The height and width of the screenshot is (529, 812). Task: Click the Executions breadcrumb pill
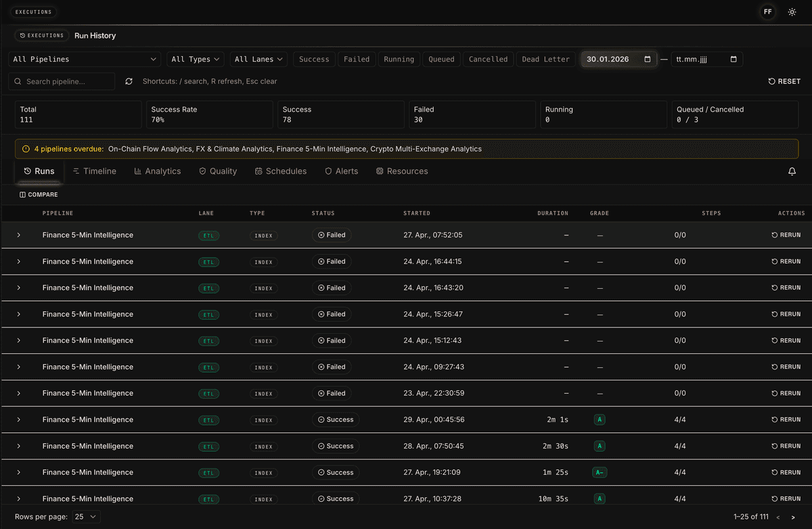(x=42, y=35)
